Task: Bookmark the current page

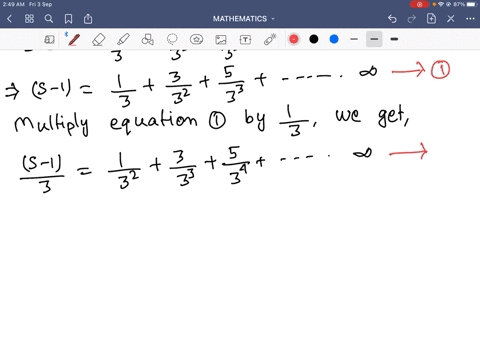Action: click(68, 19)
